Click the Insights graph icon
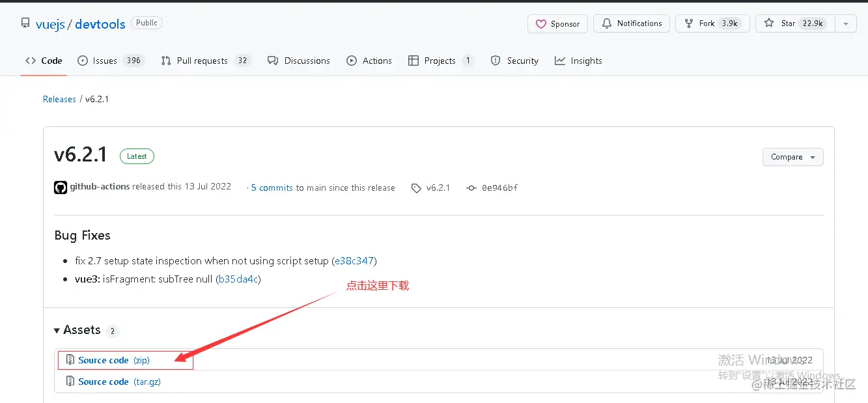Image resolution: width=868 pixels, height=403 pixels. tap(560, 61)
